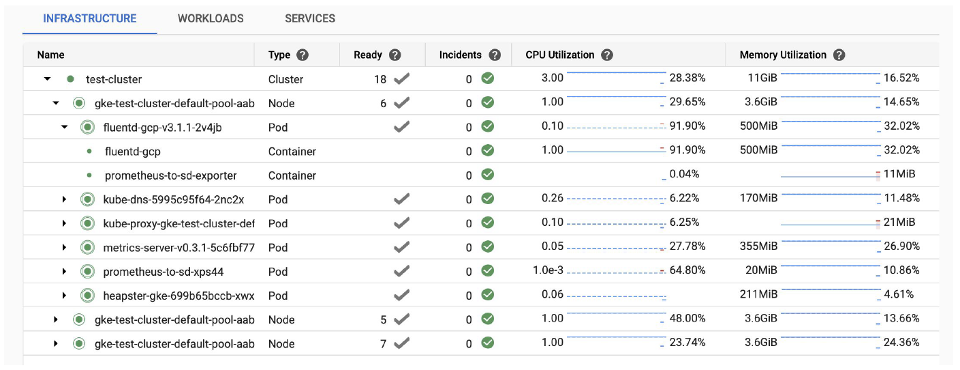Click incidents check icon for fluentd-gcp-v3.1.1-2v4jb pod
Viewport: 960px width, 370px height.
coord(487,127)
